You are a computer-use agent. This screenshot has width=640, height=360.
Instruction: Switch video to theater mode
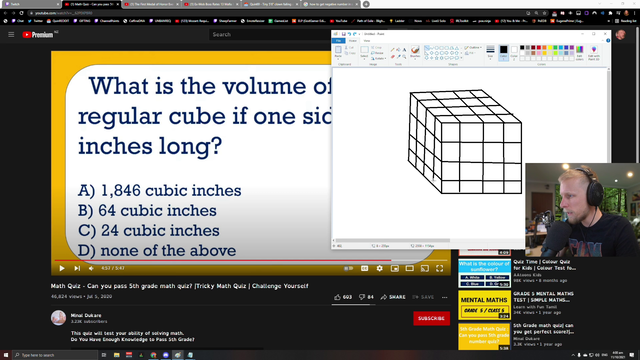click(409, 268)
